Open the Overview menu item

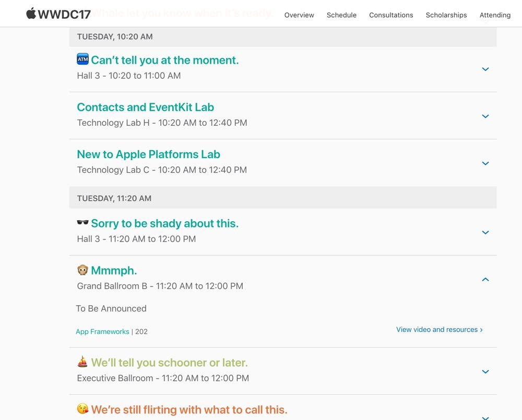pos(299,15)
